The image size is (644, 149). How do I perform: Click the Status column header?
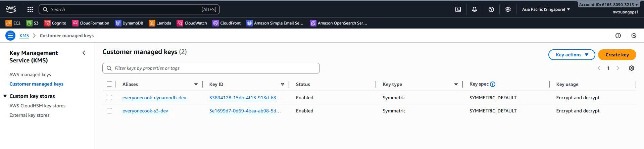303,84
